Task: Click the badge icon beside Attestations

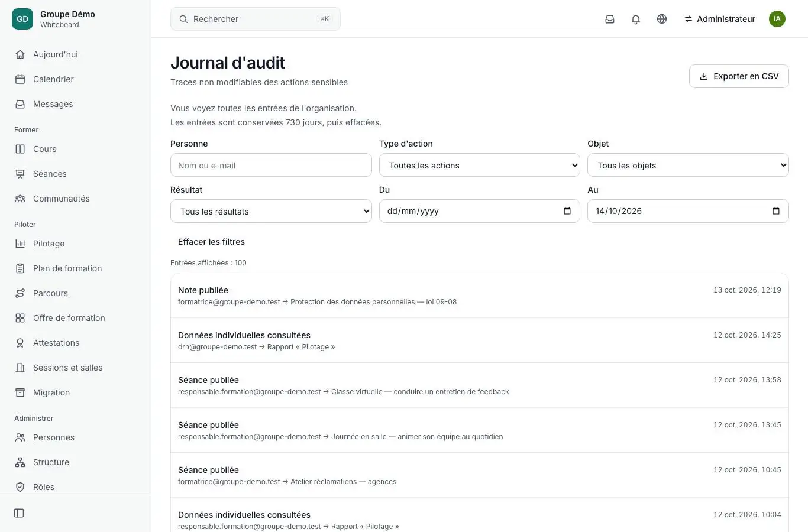Action: (20, 343)
